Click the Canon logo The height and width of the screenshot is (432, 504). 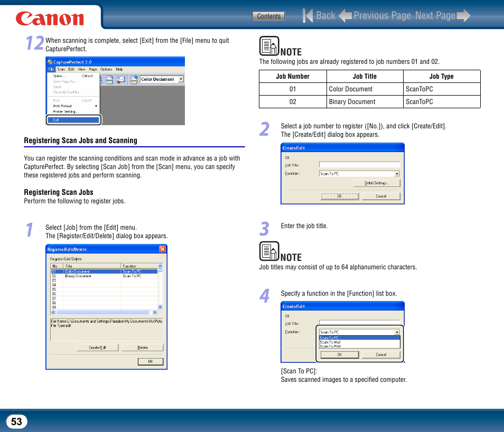point(50,18)
